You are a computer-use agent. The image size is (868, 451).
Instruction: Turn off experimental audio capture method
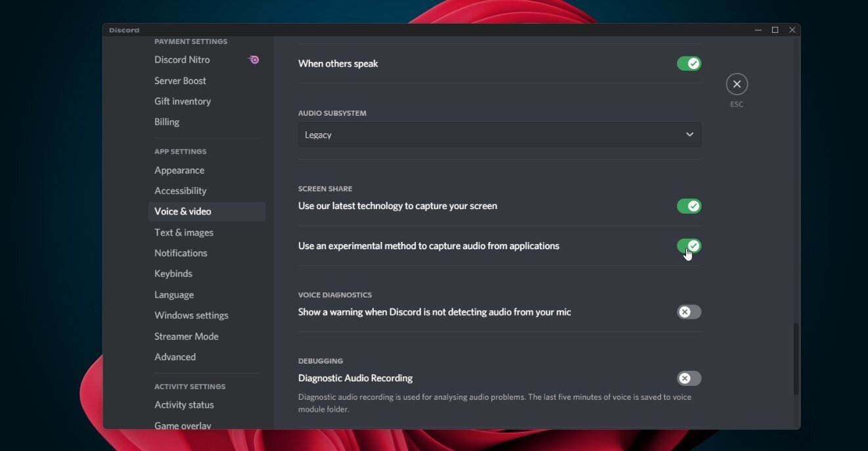689,246
